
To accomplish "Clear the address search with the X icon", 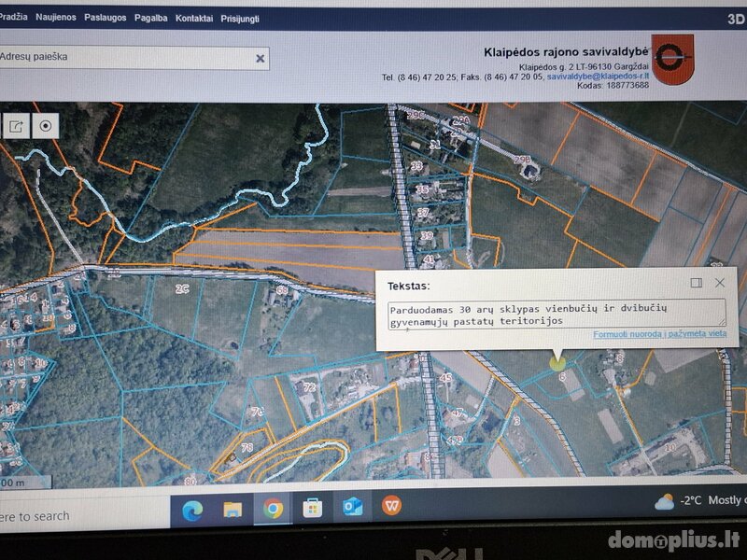I will tap(261, 59).
